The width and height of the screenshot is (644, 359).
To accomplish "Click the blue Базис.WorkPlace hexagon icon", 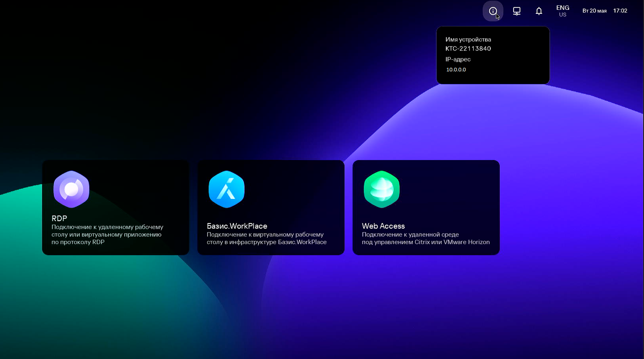I will 226,189.
